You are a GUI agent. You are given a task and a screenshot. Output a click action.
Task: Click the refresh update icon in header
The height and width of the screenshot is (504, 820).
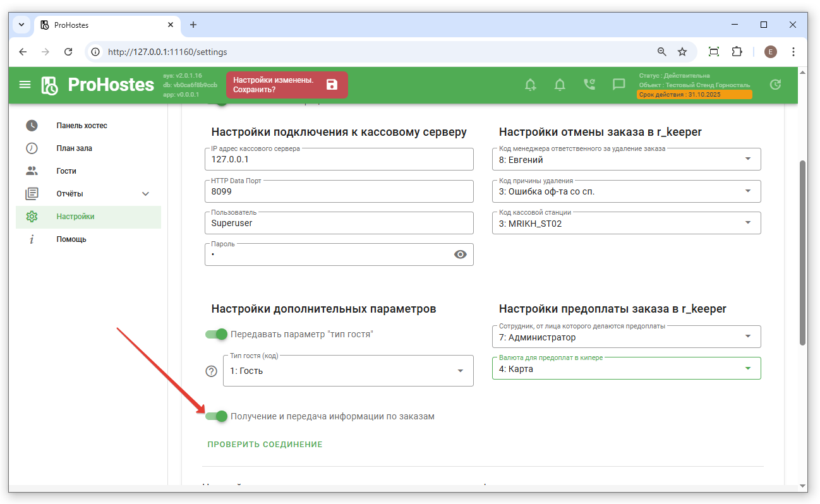click(775, 85)
